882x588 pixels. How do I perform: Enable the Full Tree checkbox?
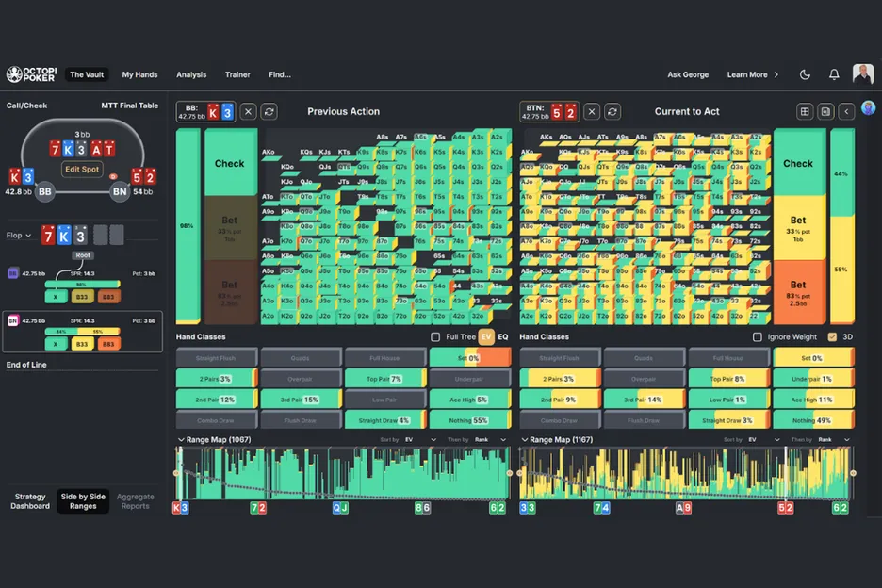tap(435, 336)
